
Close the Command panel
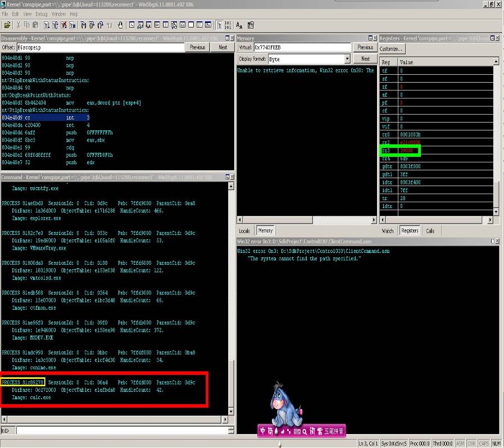(232, 177)
